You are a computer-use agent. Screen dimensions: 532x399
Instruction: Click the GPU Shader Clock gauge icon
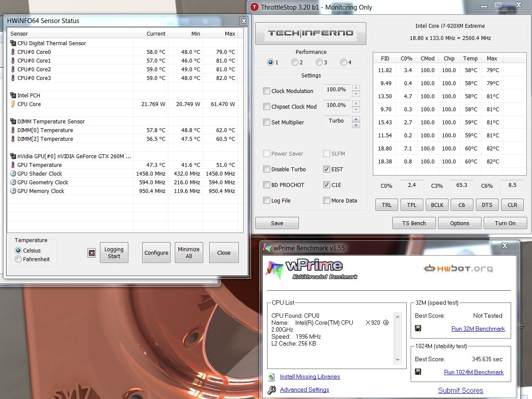coord(13,174)
